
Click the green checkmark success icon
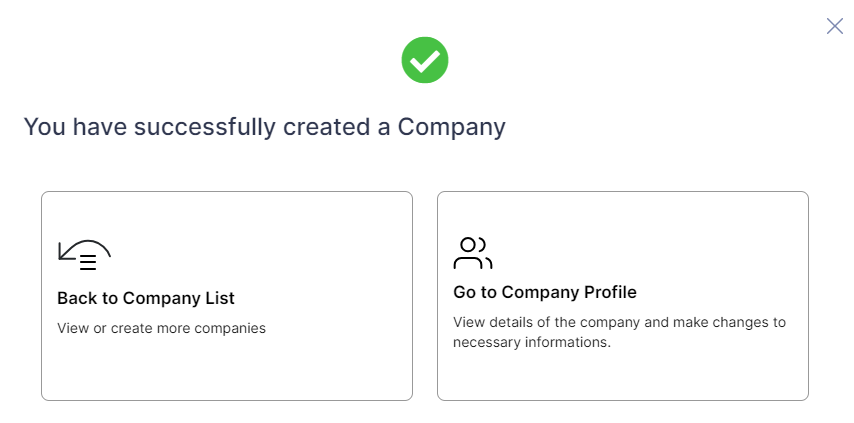point(425,60)
